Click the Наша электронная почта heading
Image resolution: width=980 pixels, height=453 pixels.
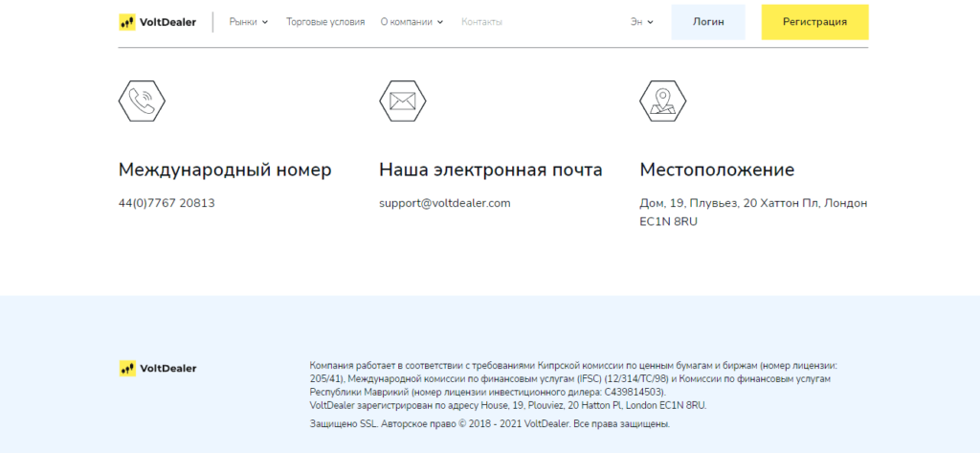(x=491, y=170)
